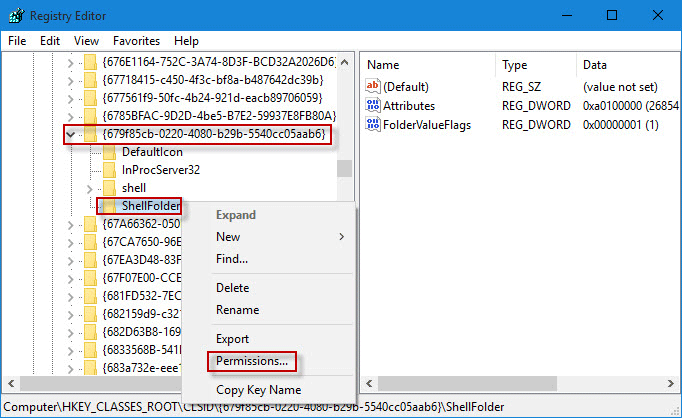Click tree pane scroll up arrow

[344, 62]
